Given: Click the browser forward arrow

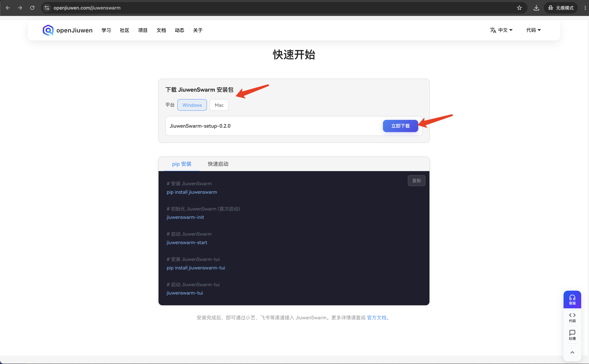Looking at the screenshot, I should point(20,8).
